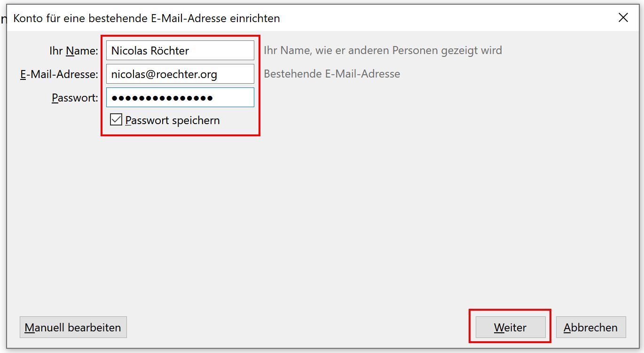Click on the masked password dots
Image resolution: width=644 pixels, height=353 pixels.
point(162,98)
